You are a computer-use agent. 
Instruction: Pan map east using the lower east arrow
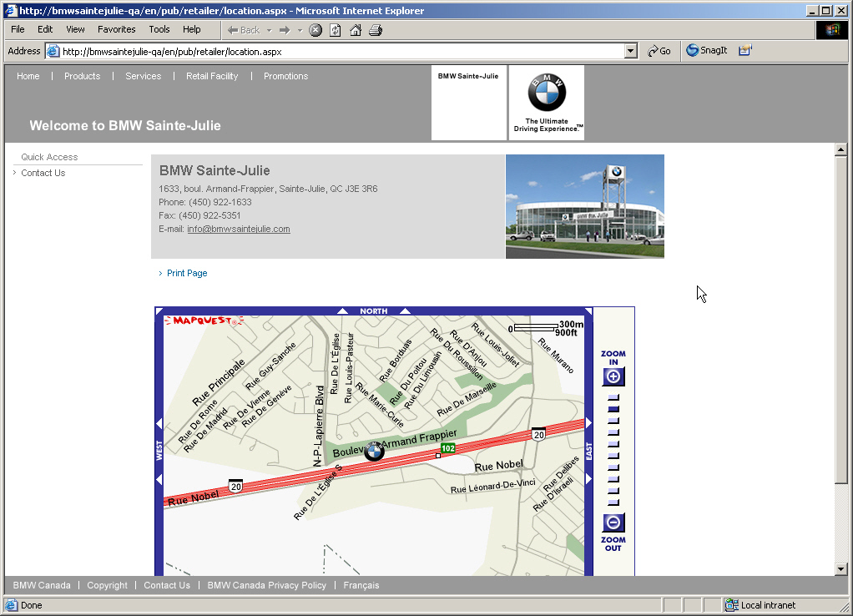point(588,479)
